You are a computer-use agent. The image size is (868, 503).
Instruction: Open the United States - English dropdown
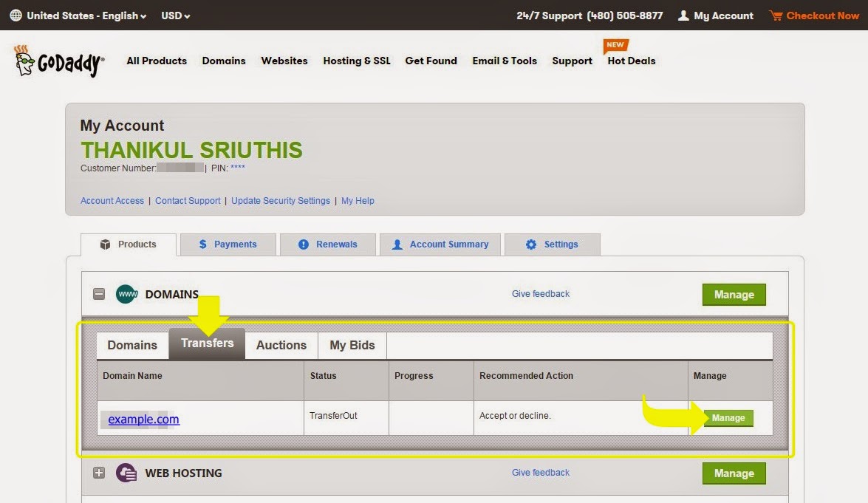(86, 16)
